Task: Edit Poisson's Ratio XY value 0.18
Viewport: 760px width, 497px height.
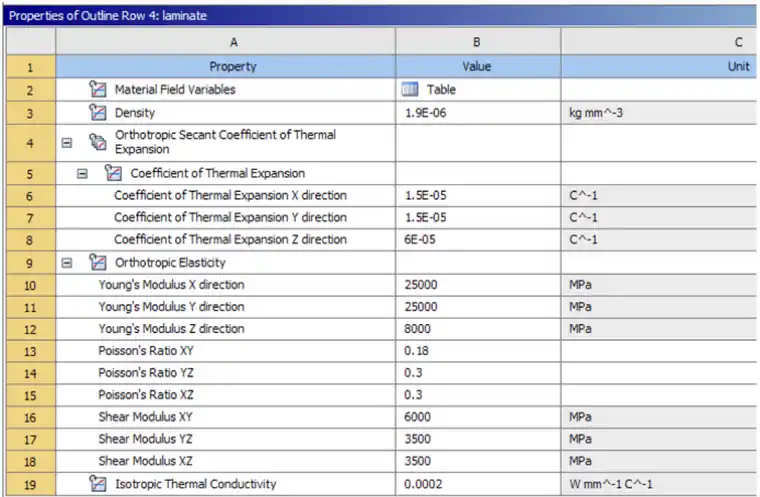Action: (478, 351)
